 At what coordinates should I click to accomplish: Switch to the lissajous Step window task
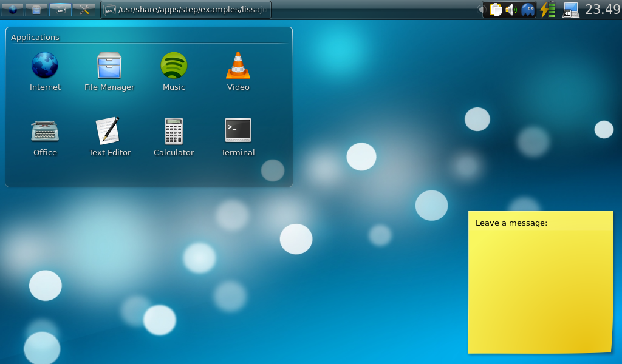click(186, 10)
